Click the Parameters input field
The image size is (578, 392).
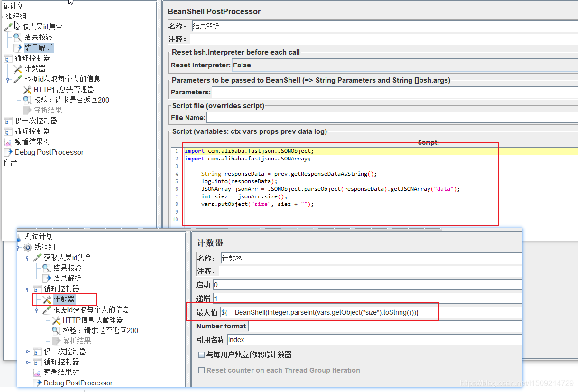click(395, 92)
